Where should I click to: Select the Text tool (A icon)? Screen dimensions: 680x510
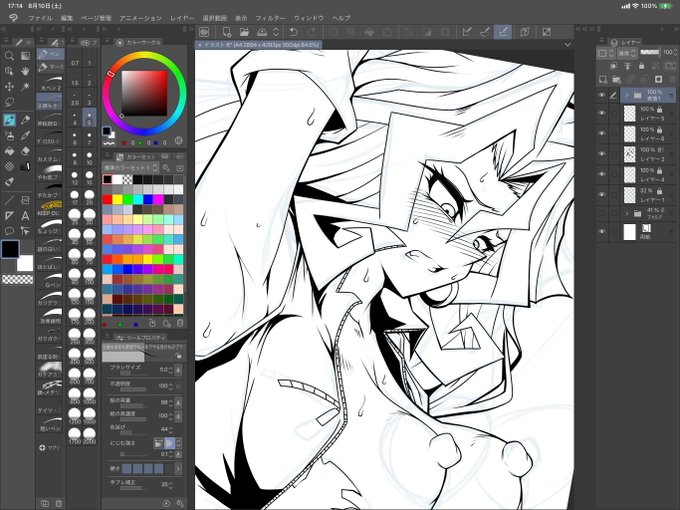[x=25, y=216]
